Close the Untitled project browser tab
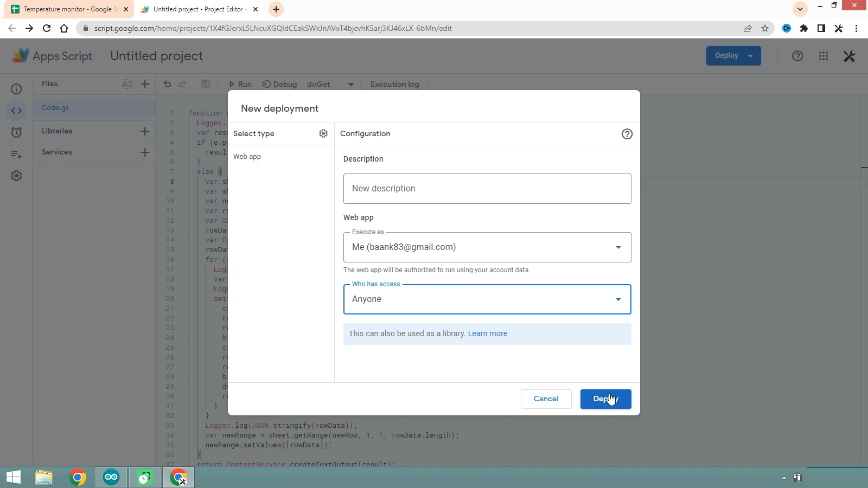Image resolution: width=868 pixels, height=488 pixels. pyautogui.click(x=256, y=9)
